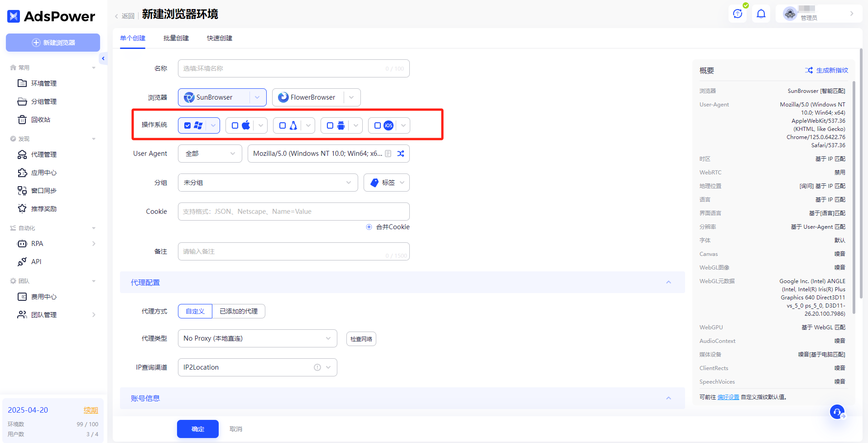
Task: Open the Windows version dropdown arrow
Action: coord(213,125)
